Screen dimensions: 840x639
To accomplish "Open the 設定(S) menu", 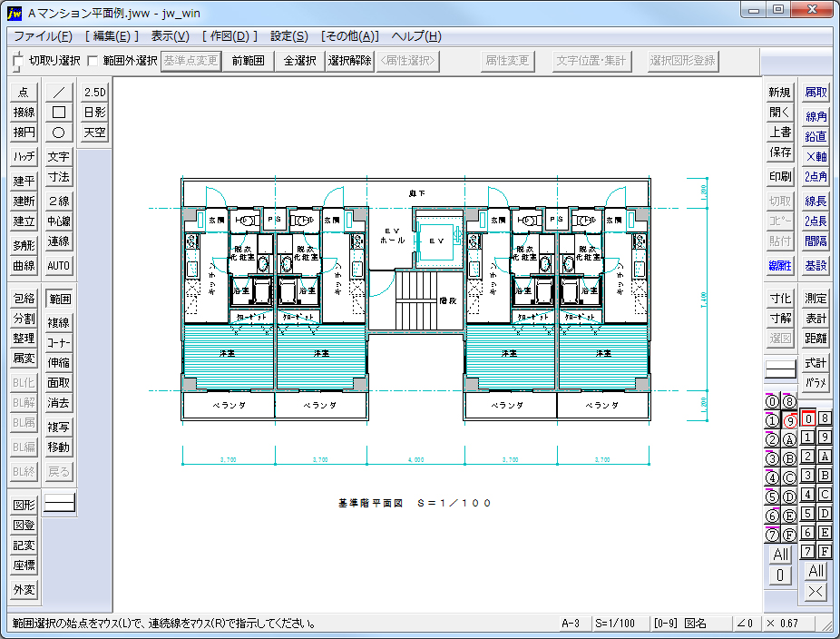I will coord(289,36).
